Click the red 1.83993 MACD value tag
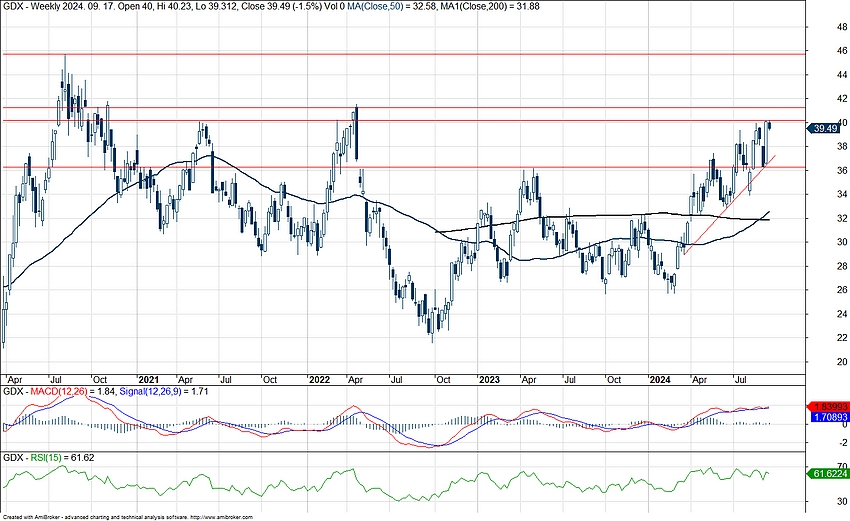 point(829,407)
